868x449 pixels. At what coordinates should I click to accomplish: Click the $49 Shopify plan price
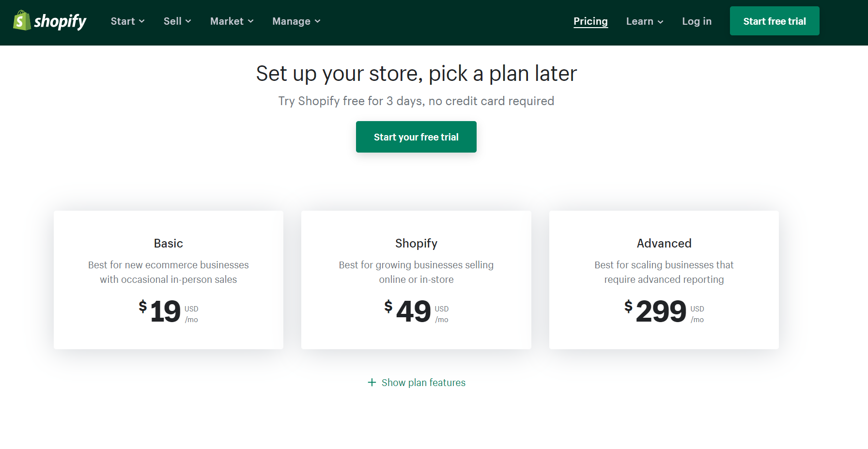tap(416, 311)
